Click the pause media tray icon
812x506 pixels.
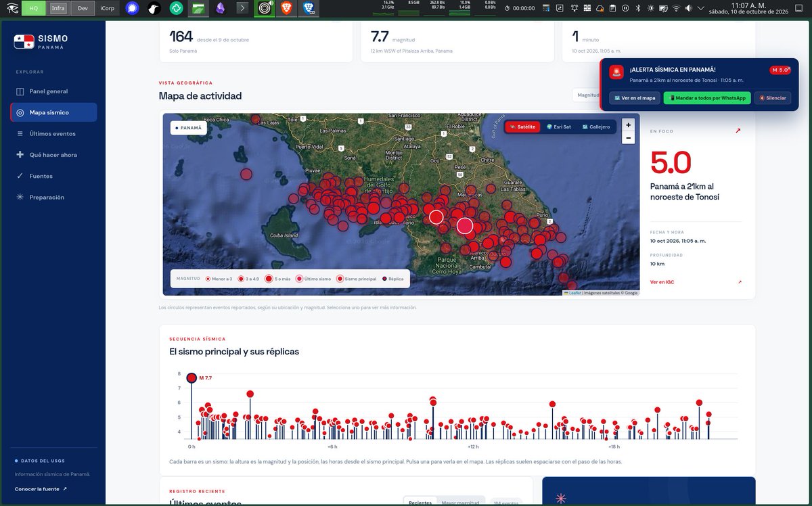pyautogui.click(x=625, y=8)
